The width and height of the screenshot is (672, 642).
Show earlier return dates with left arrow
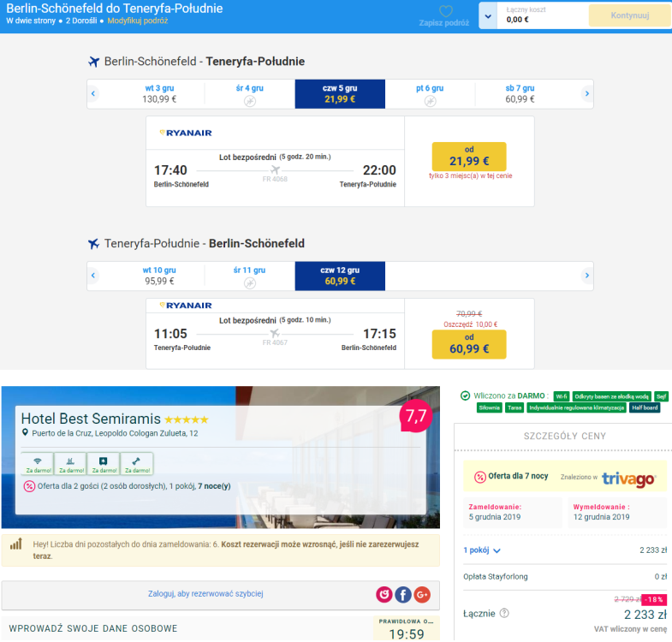click(93, 276)
